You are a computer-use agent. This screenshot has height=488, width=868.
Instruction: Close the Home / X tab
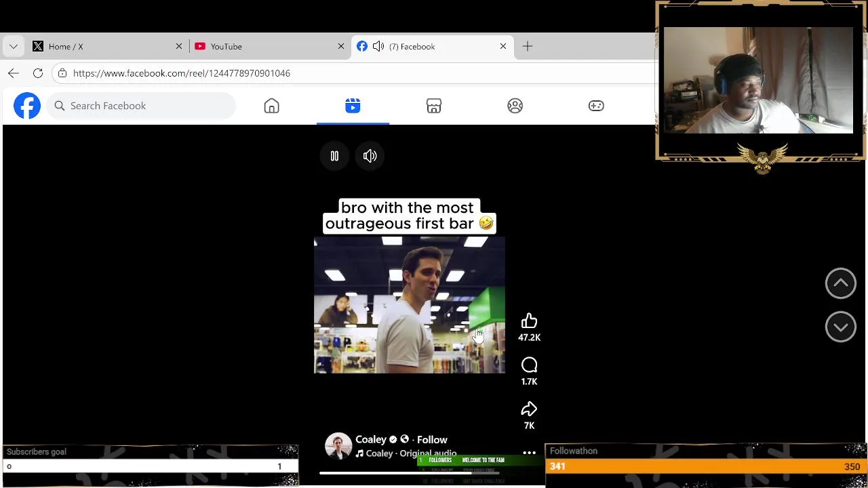click(179, 46)
